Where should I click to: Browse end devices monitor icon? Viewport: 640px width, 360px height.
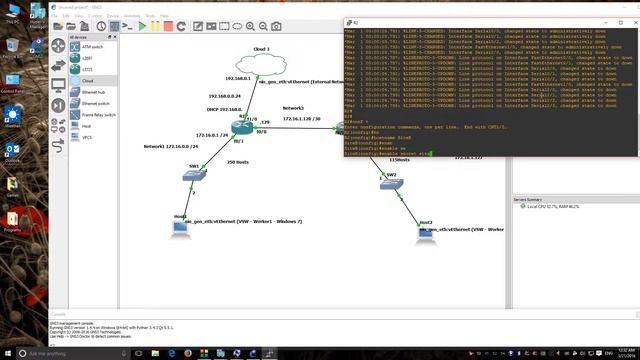click(x=58, y=85)
